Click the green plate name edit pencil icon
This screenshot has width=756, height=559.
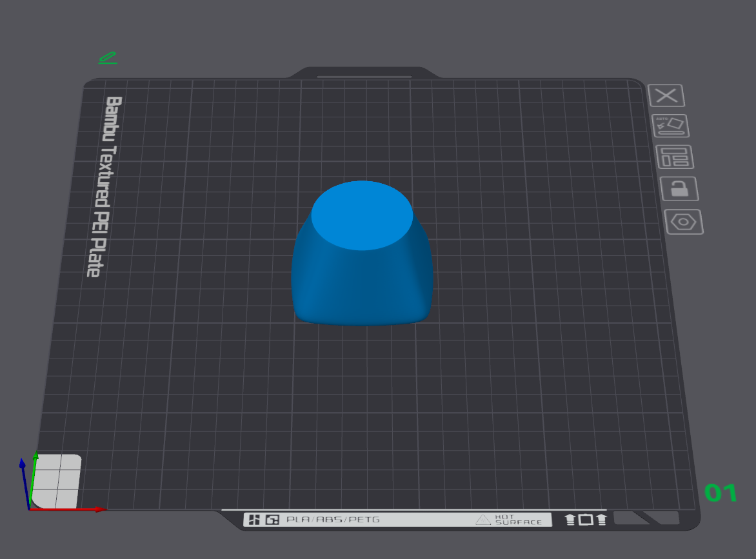pyautogui.click(x=108, y=58)
